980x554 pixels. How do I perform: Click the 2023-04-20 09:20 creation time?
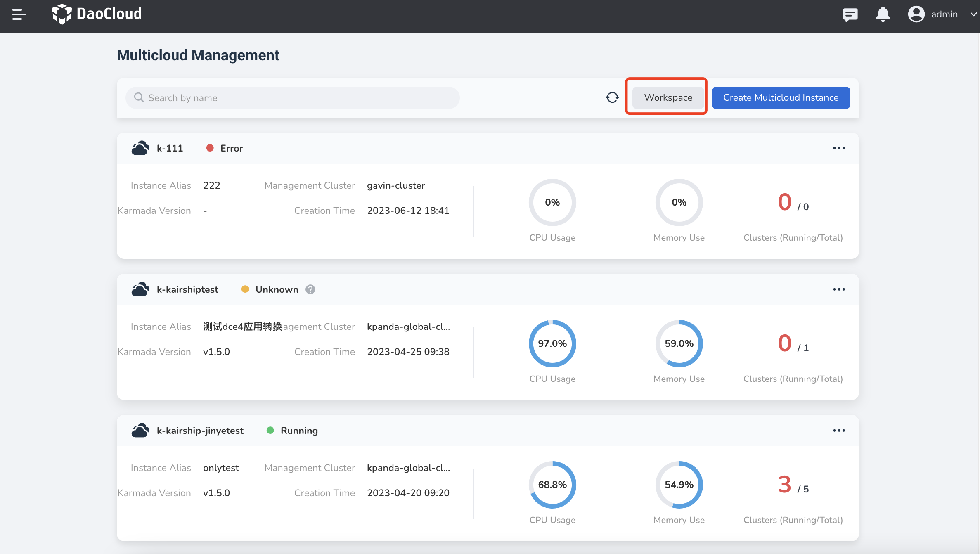(408, 493)
